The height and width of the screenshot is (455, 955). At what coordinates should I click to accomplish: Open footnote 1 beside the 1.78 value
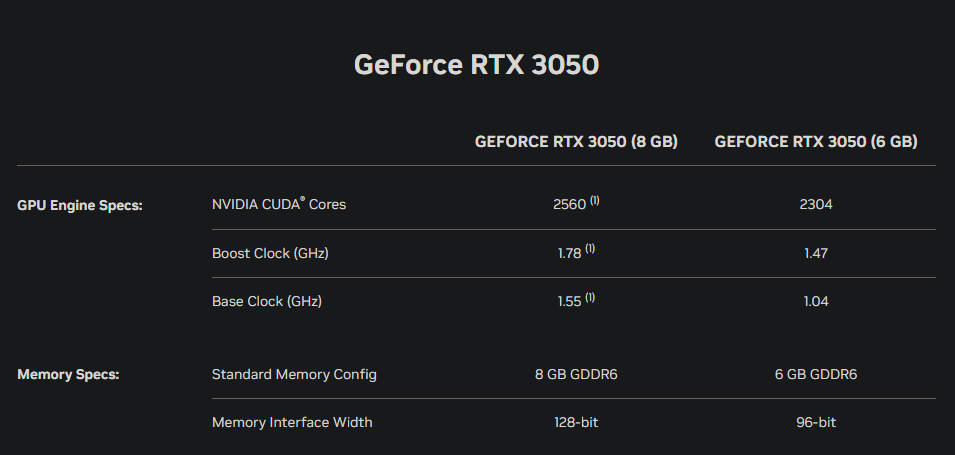coord(590,249)
